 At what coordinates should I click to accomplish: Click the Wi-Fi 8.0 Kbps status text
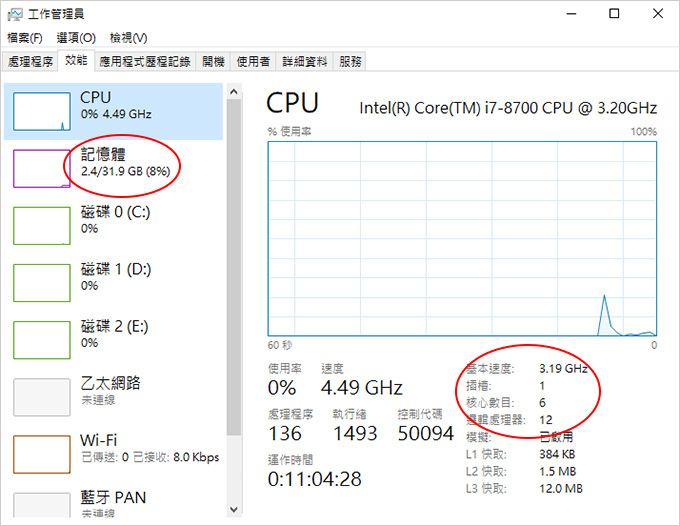(x=150, y=457)
